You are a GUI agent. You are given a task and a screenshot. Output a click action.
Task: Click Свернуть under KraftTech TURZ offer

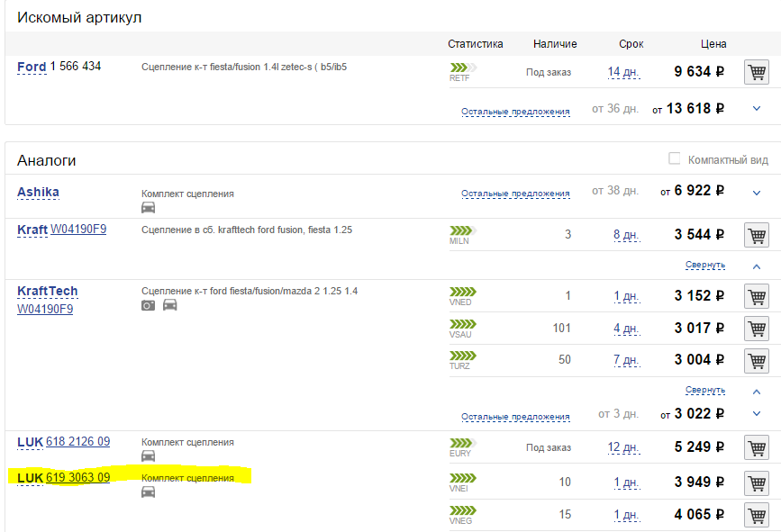pyautogui.click(x=704, y=390)
